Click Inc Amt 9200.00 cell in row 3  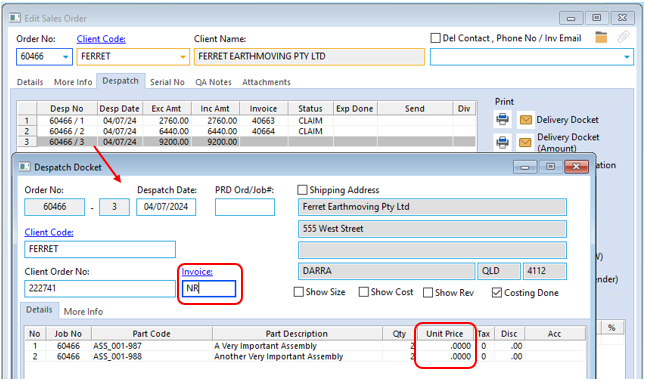pyautogui.click(x=215, y=142)
